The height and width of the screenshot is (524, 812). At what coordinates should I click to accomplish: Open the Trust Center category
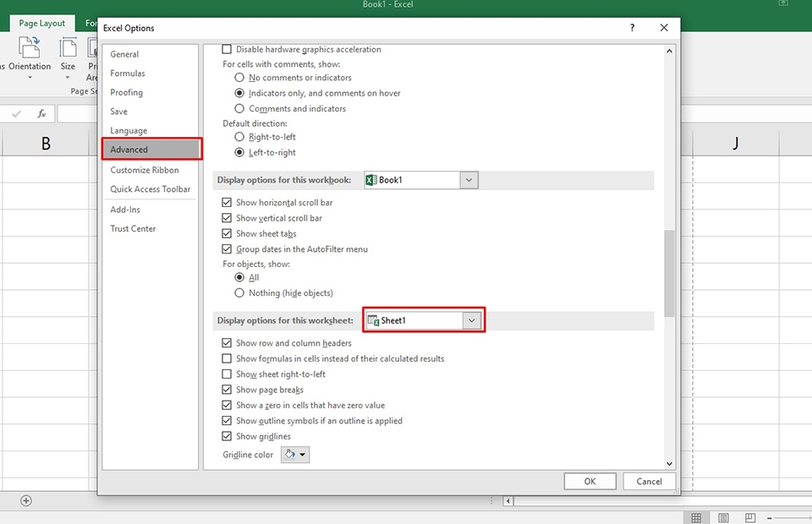tap(151, 229)
